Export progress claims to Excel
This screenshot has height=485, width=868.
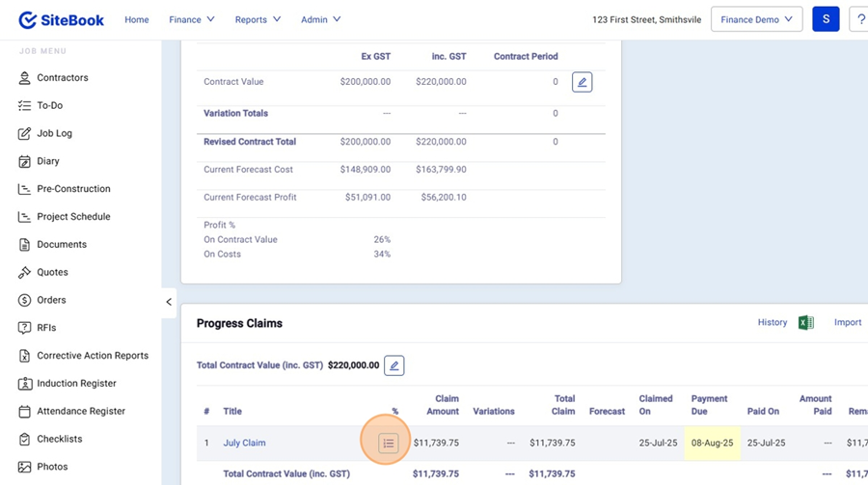tap(805, 323)
